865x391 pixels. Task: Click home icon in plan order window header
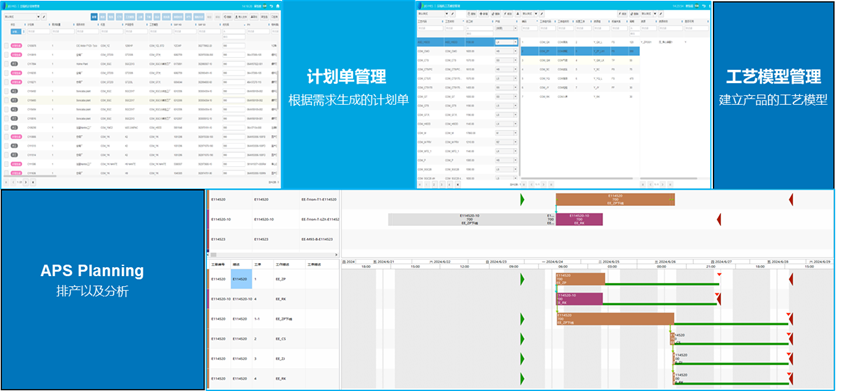(x=277, y=6)
